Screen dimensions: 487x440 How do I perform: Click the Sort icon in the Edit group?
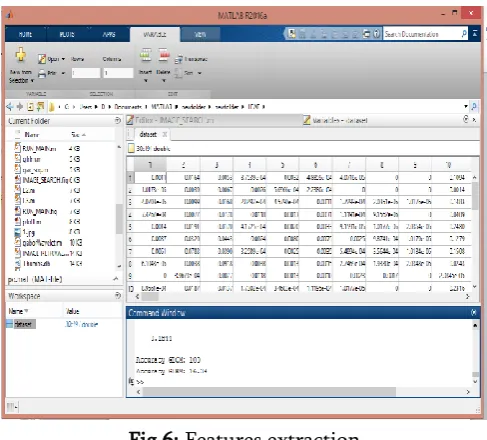[178, 73]
